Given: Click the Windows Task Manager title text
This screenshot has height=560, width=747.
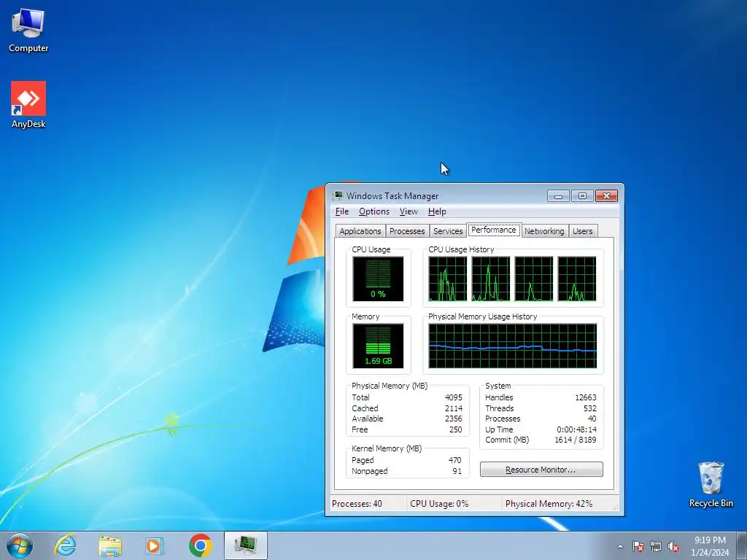Looking at the screenshot, I should pos(392,196).
